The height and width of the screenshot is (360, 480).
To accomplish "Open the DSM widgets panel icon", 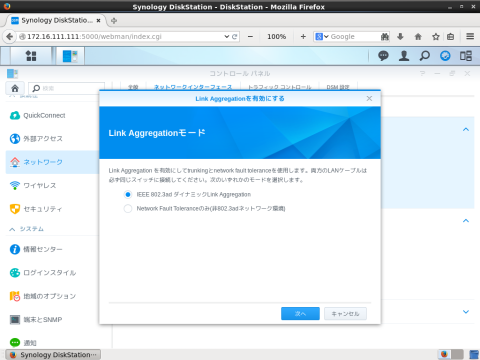I will point(466,56).
